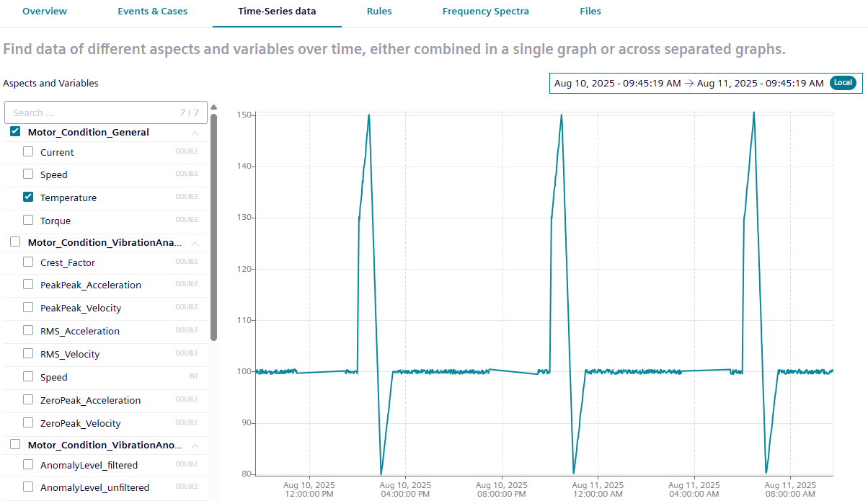Open the date range picker

pos(688,84)
